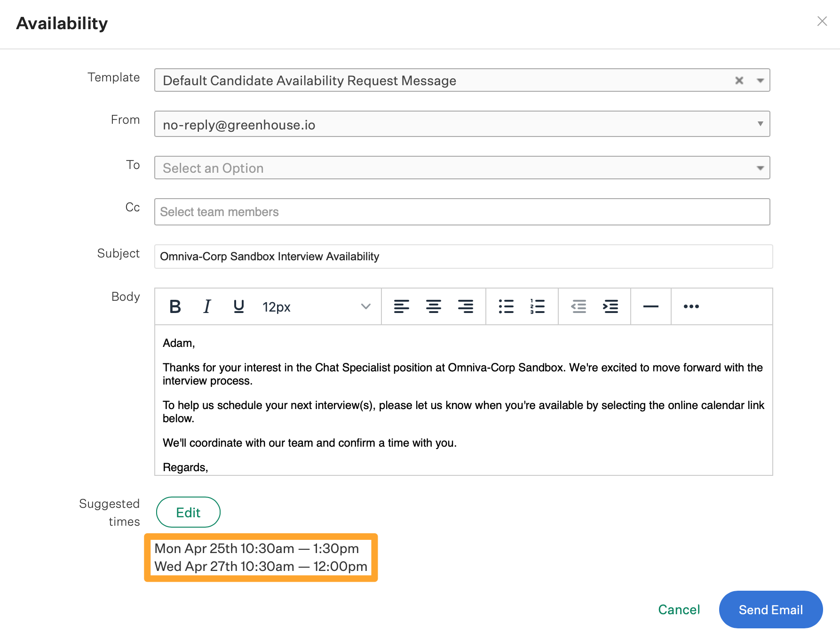Open the From address dropdown
Screen dimensions: 840x642
462,124
